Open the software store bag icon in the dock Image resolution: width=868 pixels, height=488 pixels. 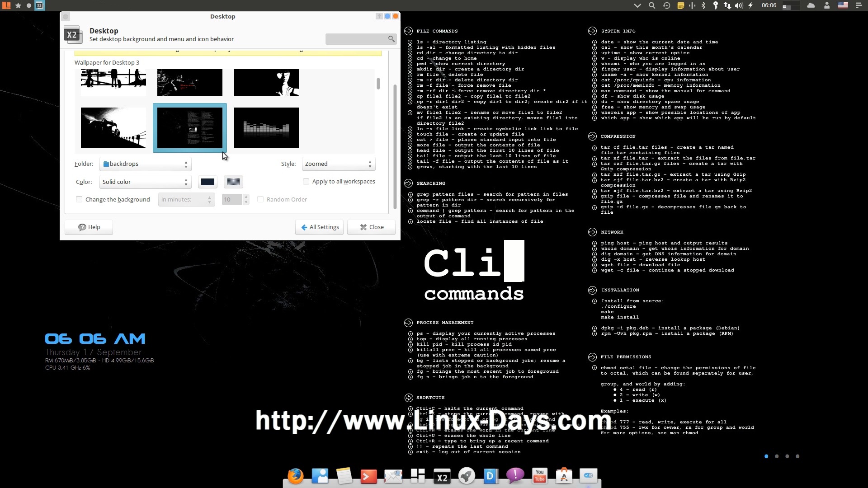[564, 475]
